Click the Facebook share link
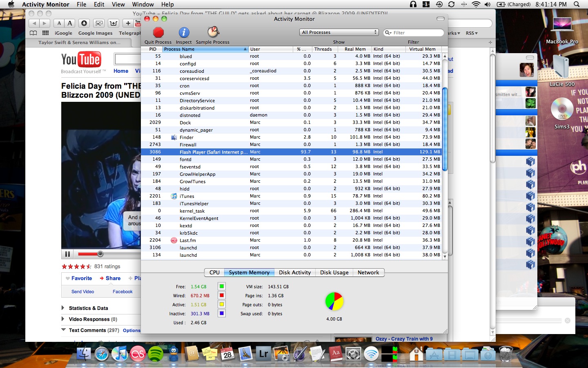The image size is (588, 368). (122, 292)
